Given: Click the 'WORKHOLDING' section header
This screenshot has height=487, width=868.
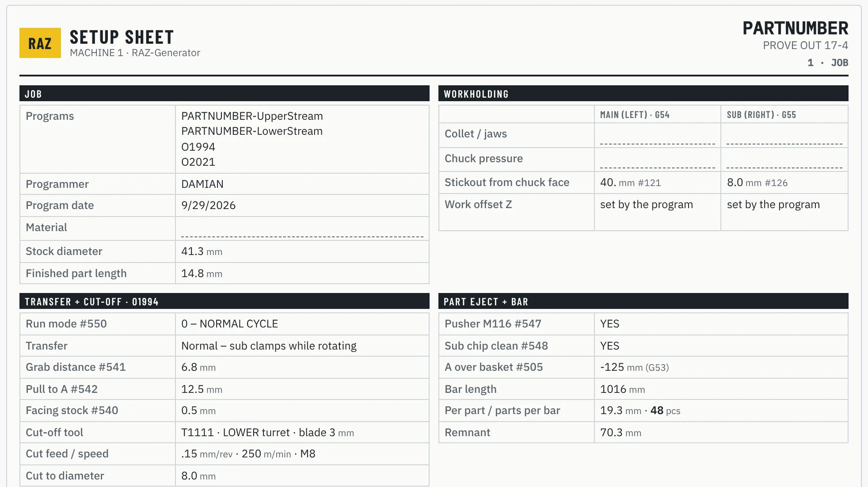Looking at the screenshot, I should 643,94.
